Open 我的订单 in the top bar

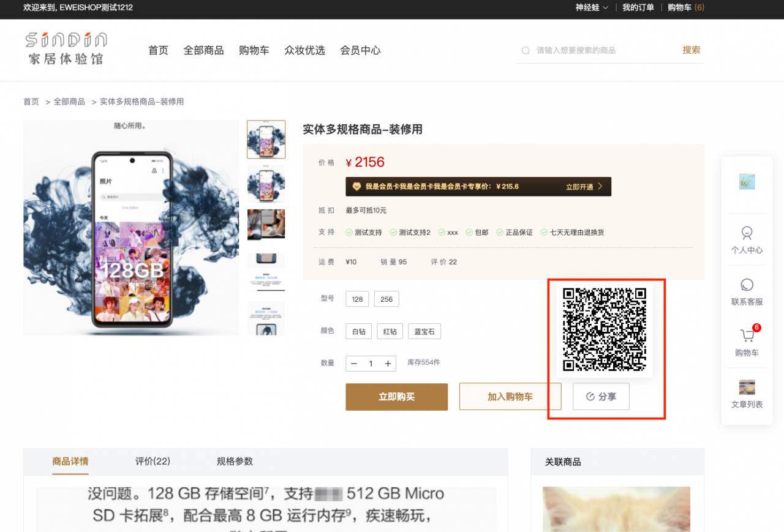tap(638, 7)
